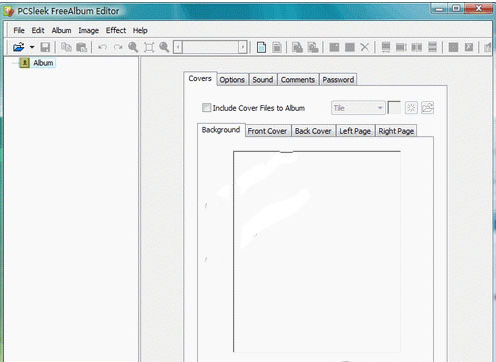Image resolution: width=496 pixels, height=362 pixels.
Task: Click the browse cover image button
Action: point(427,108)
